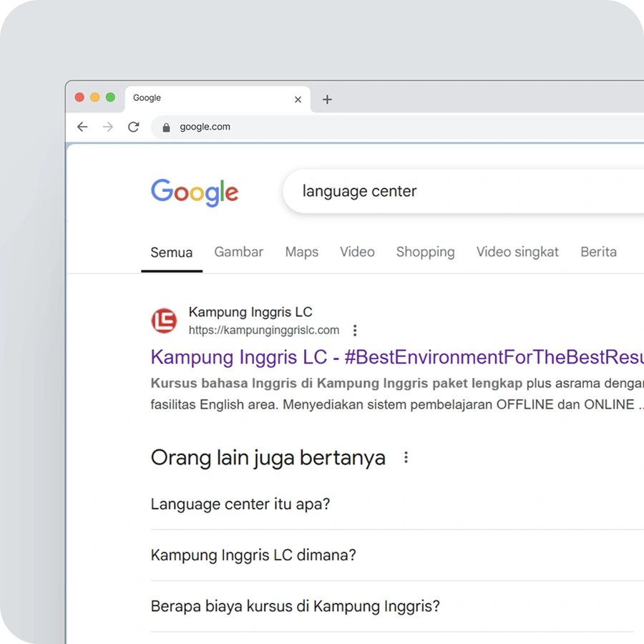Expand the question 'Language center itu apa?'
This screenshot has width=644, height=644.
point(240,504)
